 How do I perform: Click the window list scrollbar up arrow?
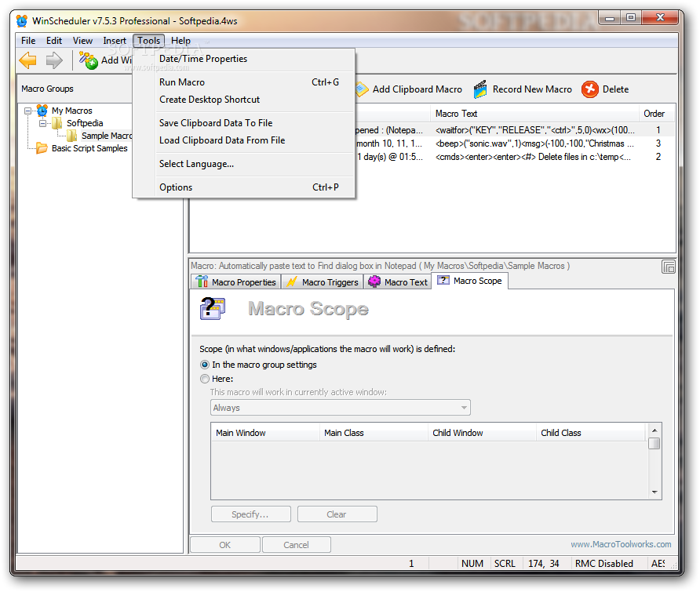pos(654,430)
